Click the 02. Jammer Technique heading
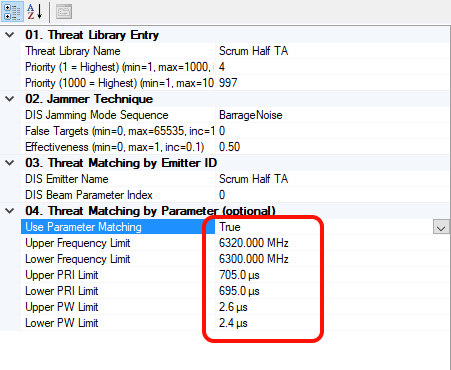Image resolution: width=451 pixels, height=370 pixels. pyautogui.click(x=89, y=99)
